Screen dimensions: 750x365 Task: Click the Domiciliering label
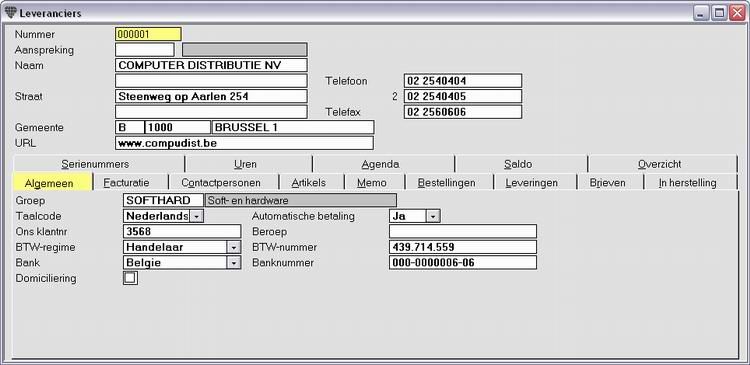point(45,278)
